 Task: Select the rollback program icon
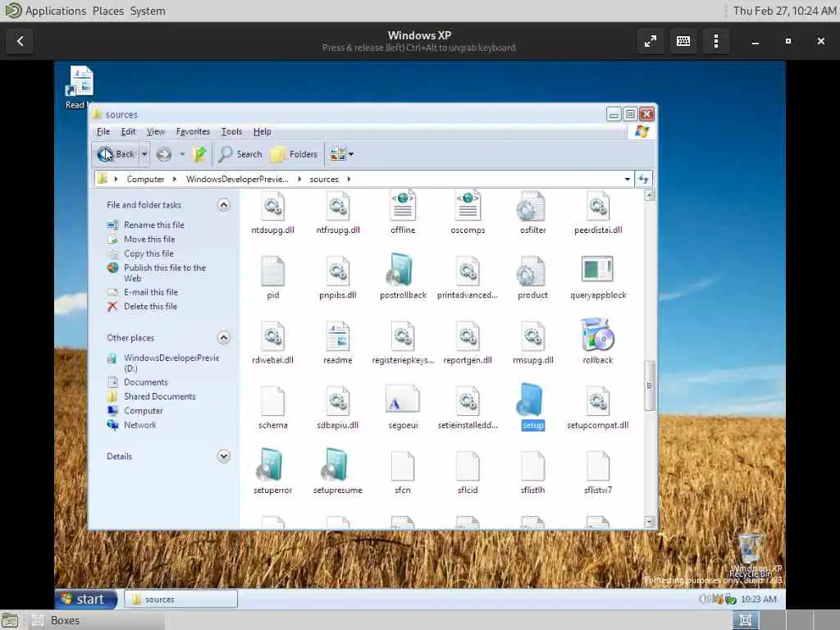[x=598, y=336]
